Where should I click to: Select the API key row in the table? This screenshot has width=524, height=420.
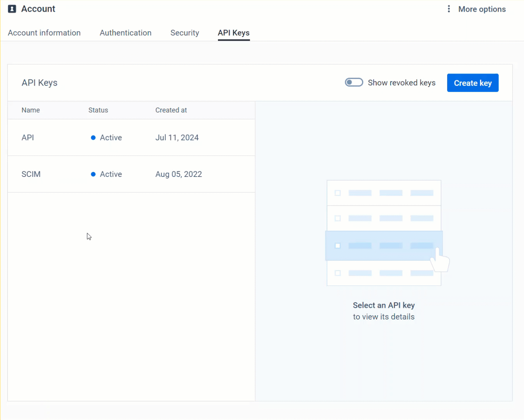tap(131, 138)
